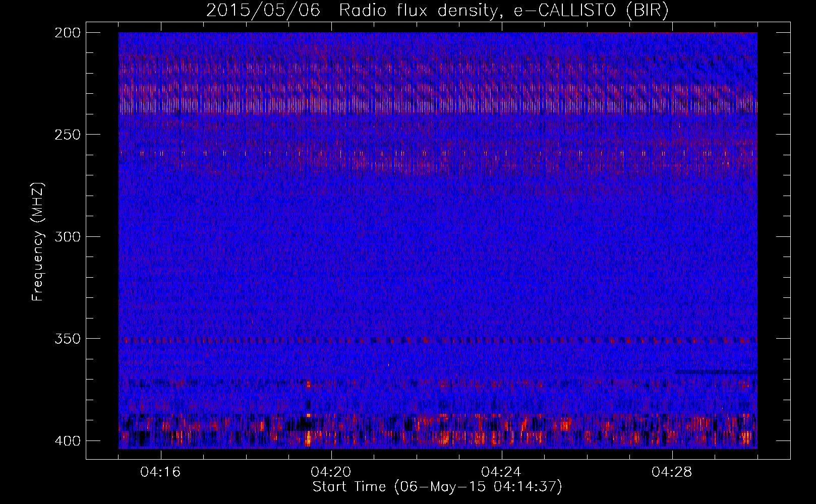Click the 300 frequency tick label

point(67,237)
